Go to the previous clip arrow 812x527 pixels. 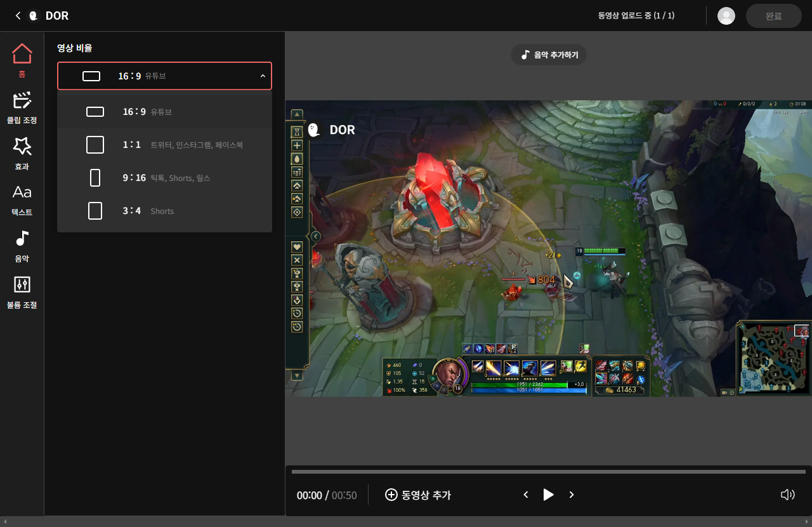(x=525, y=495)
